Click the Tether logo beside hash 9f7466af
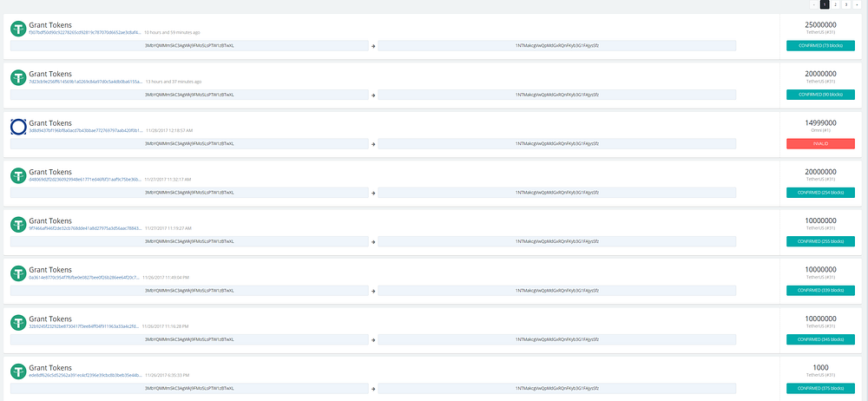 (19, 224)
